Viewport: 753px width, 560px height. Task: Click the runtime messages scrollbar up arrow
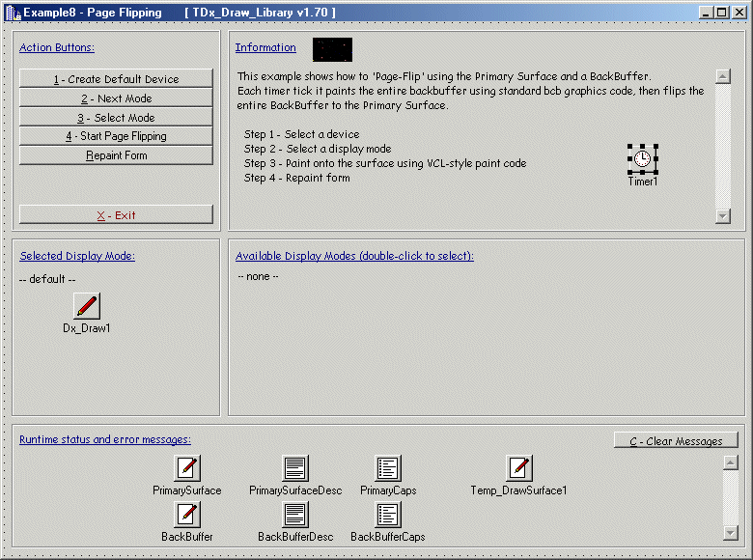(730, 462)
